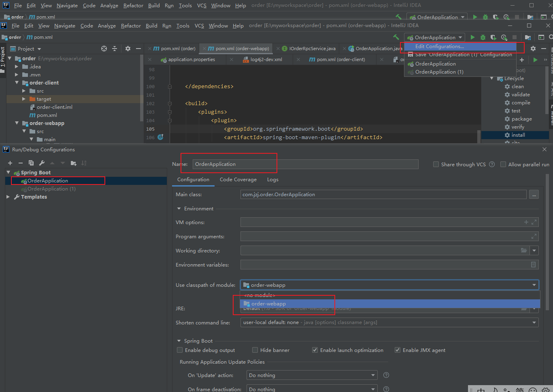
Task: Run with Coverage icon in toolbar
Action: coord(493,37)
